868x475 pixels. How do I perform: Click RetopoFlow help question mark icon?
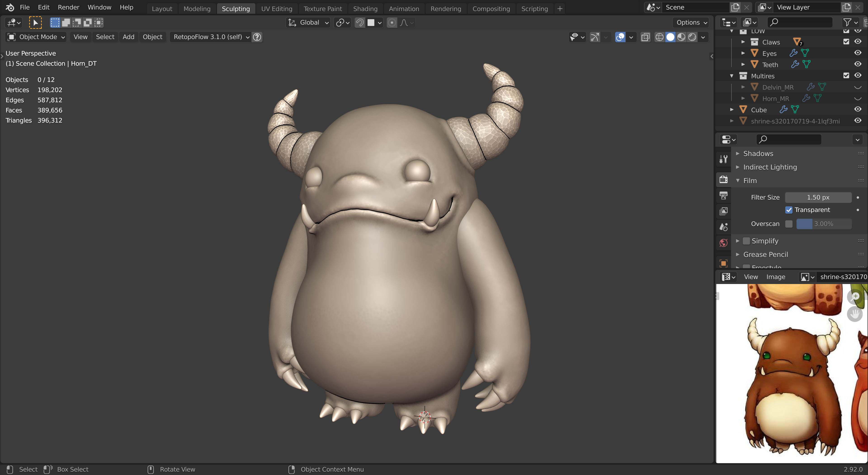point(257,37)
